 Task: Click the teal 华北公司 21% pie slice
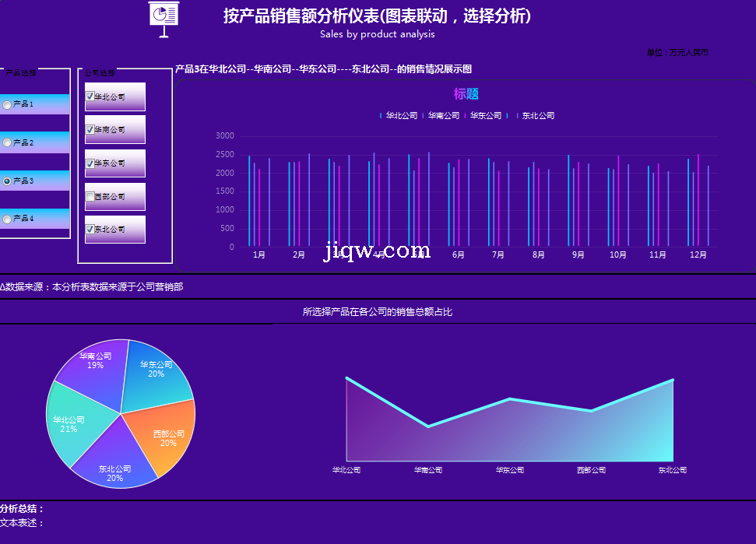click(x=70, y=426)
